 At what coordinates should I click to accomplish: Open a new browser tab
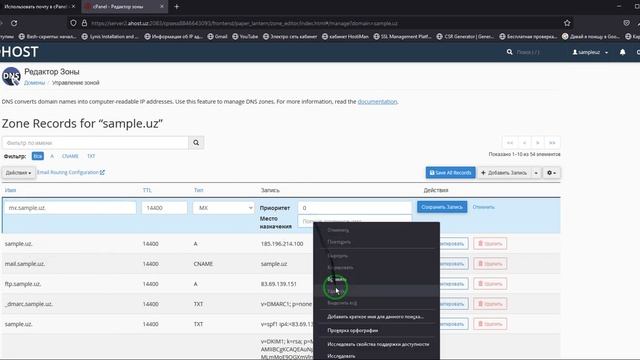[176, 7]
